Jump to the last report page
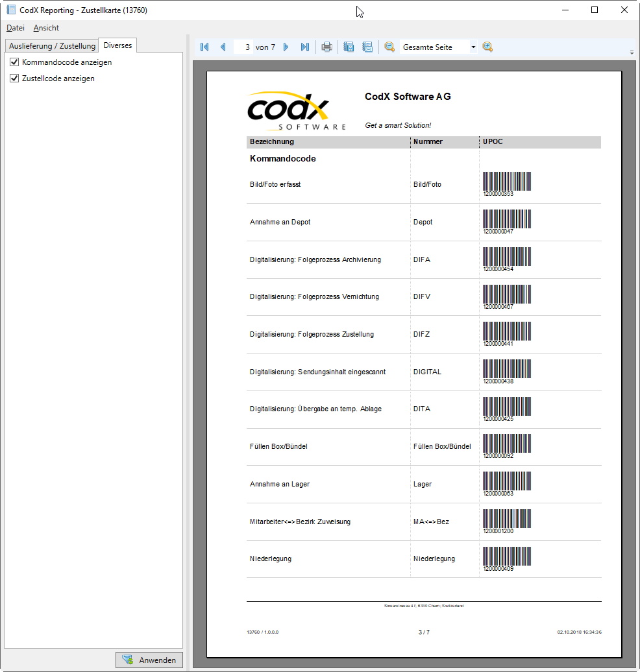 pos(305,47)
